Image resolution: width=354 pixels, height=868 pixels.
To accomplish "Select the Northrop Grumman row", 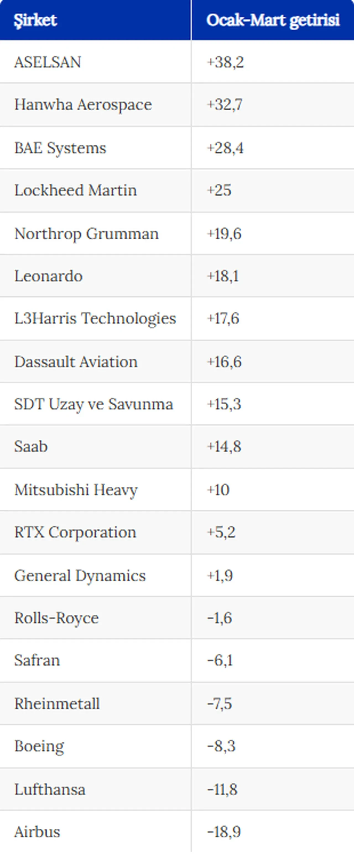I will (87, 234).
